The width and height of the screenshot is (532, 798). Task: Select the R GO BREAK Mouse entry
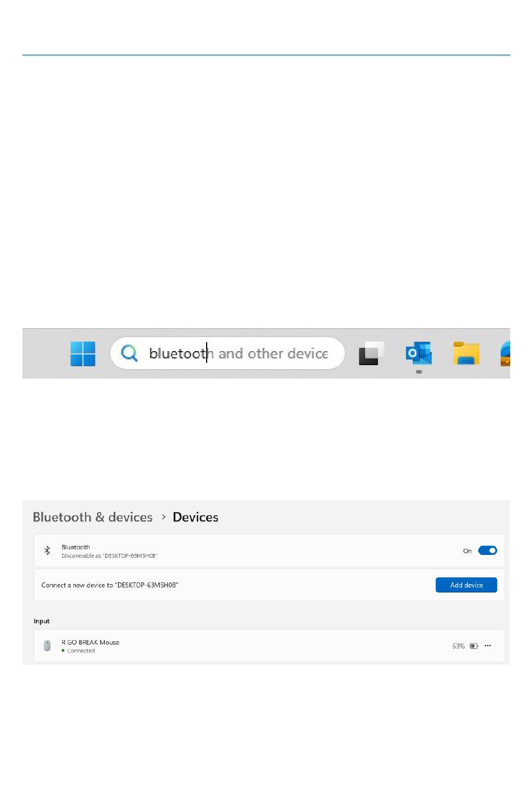269,646
